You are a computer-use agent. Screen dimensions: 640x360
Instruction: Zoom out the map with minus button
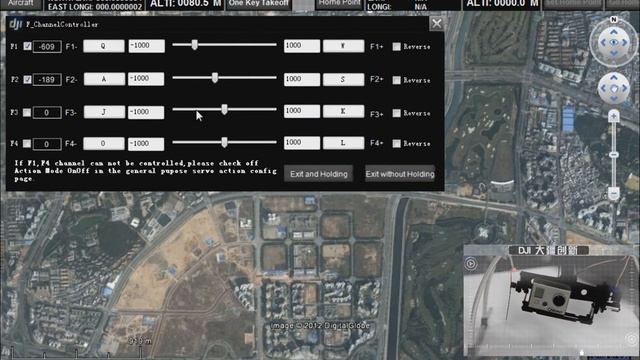[x=613, y=193]
